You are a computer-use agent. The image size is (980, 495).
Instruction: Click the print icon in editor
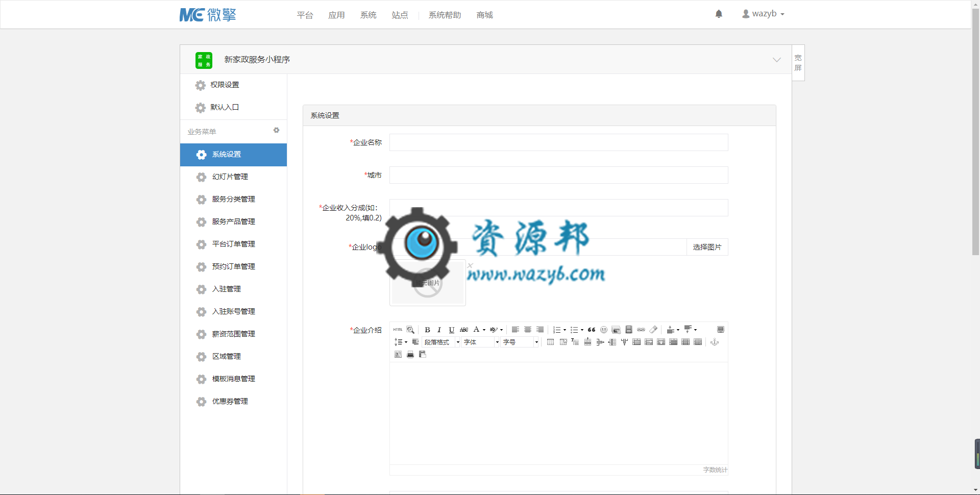tap(410, 355)
